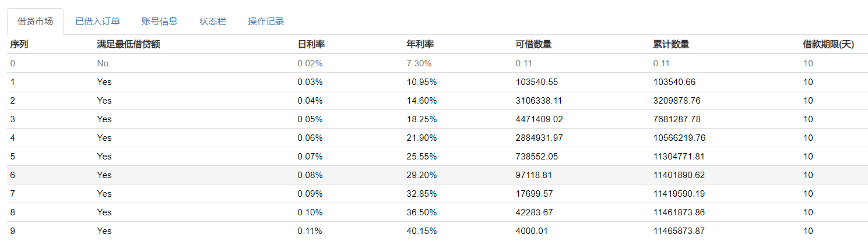The height and width of the screenshot is (252, 868).
Task: Click the 4471409.02 available amount cell
Action: pos(539,119)
